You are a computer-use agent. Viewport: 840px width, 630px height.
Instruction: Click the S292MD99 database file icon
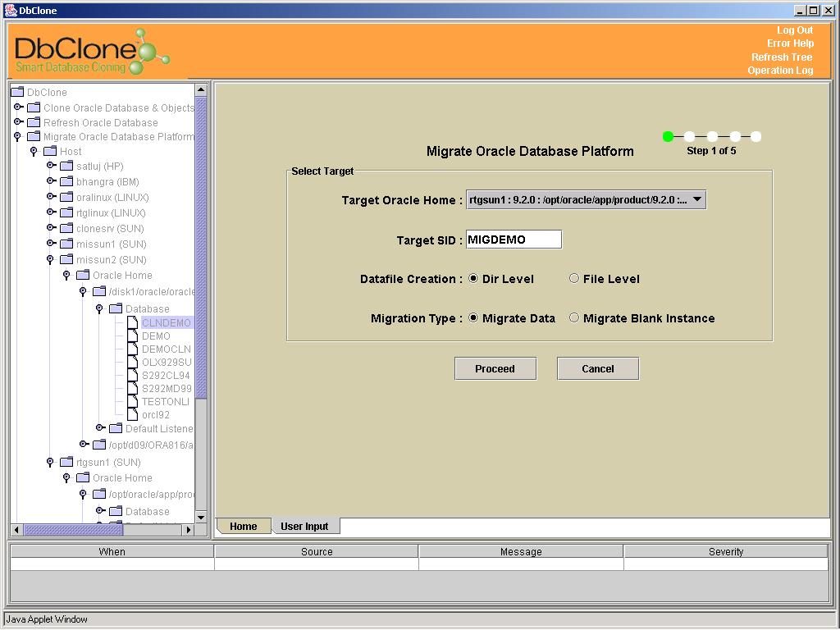coord(132,388)
